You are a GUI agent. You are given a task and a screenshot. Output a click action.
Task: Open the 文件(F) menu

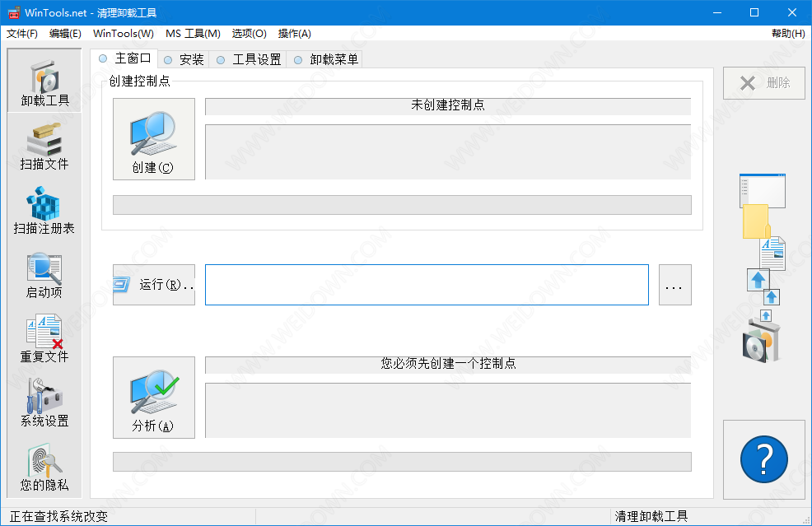coord(21,34)
